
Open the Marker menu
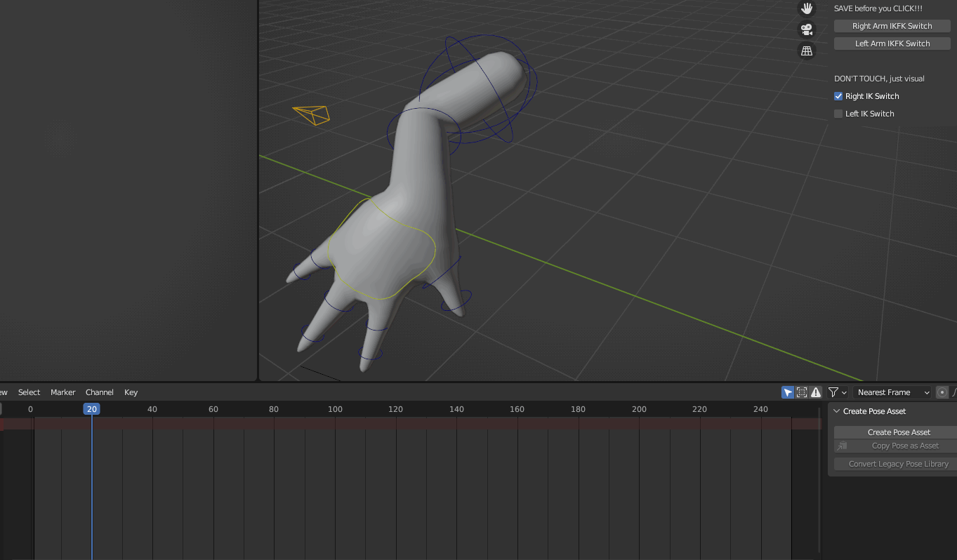[63, 392]
